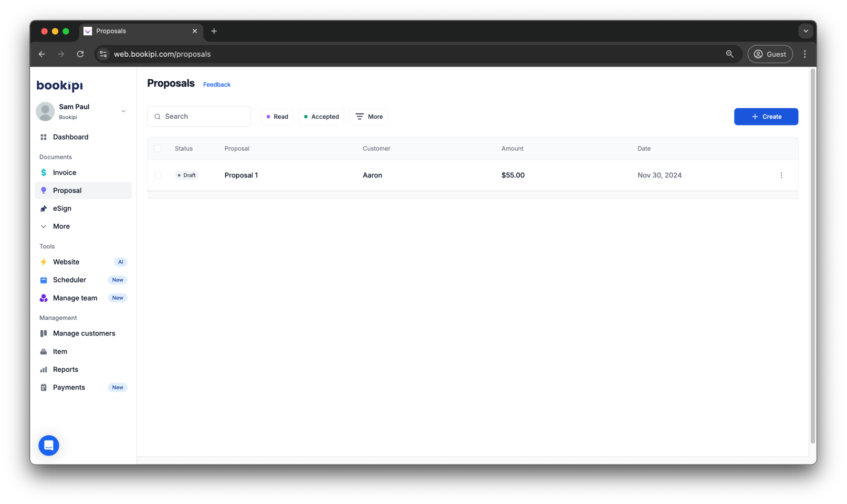847x504 pixels.
Task: Open the Sam Paul account dropdown
Action: point(82,111)
